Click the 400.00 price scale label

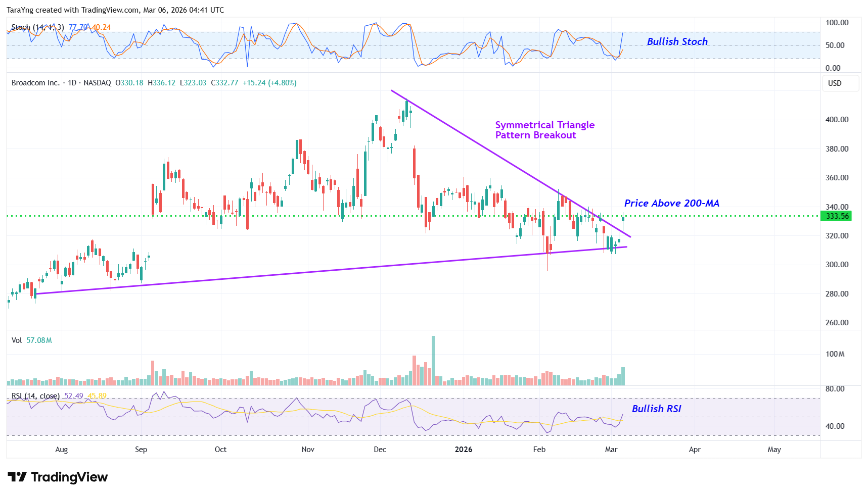pos(837,120)
